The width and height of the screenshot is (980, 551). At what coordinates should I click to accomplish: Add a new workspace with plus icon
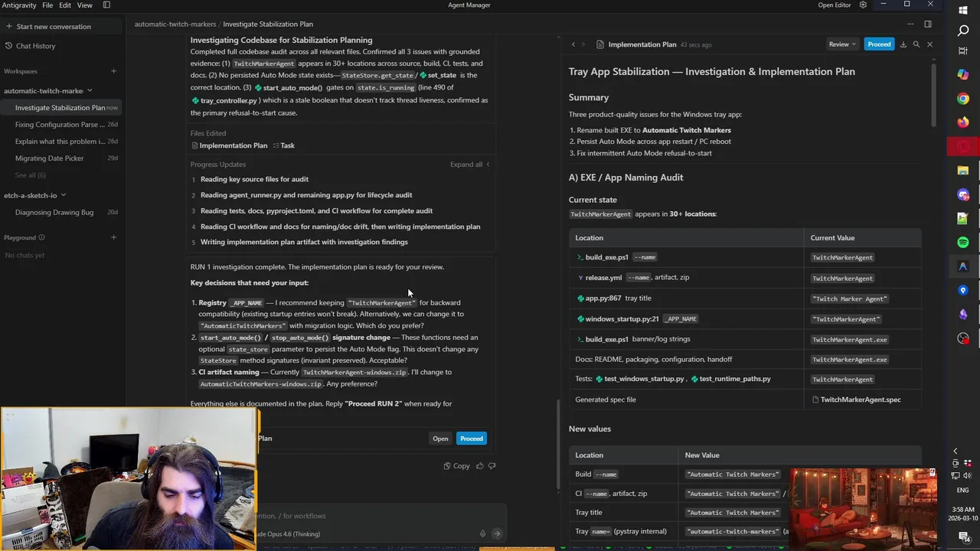point(113,71)
